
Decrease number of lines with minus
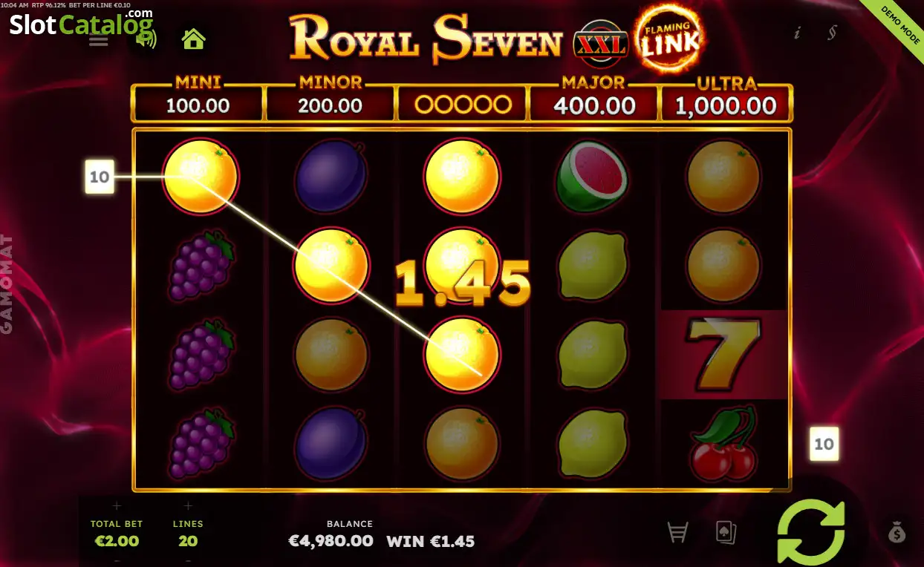[x=188, y=560]
